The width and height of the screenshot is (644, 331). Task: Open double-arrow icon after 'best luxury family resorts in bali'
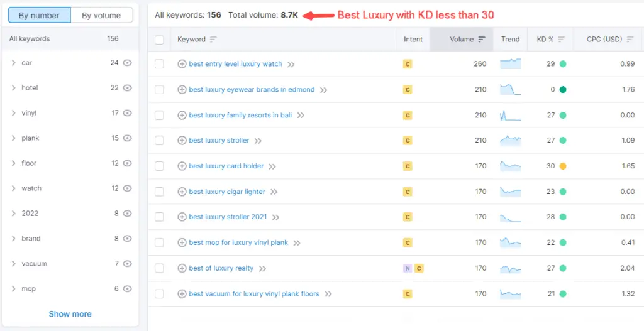click(301, 116)
